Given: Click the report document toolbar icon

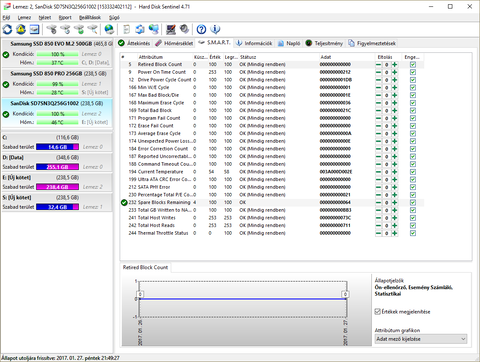Looking at the screenshot, I should coord(126,29).
